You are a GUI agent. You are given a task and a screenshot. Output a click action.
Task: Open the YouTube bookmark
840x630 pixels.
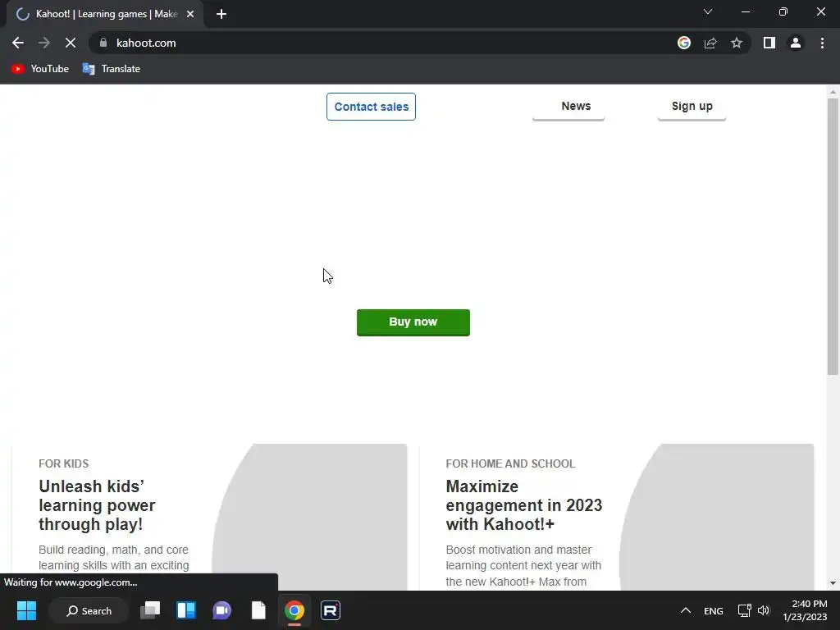click(x=40, y=69)
